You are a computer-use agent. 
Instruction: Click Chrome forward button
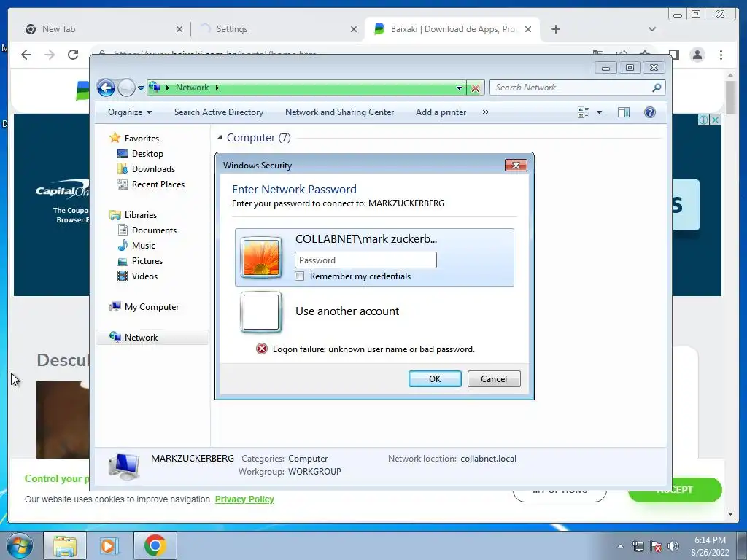pyautogui.click(x=50, y=55)
